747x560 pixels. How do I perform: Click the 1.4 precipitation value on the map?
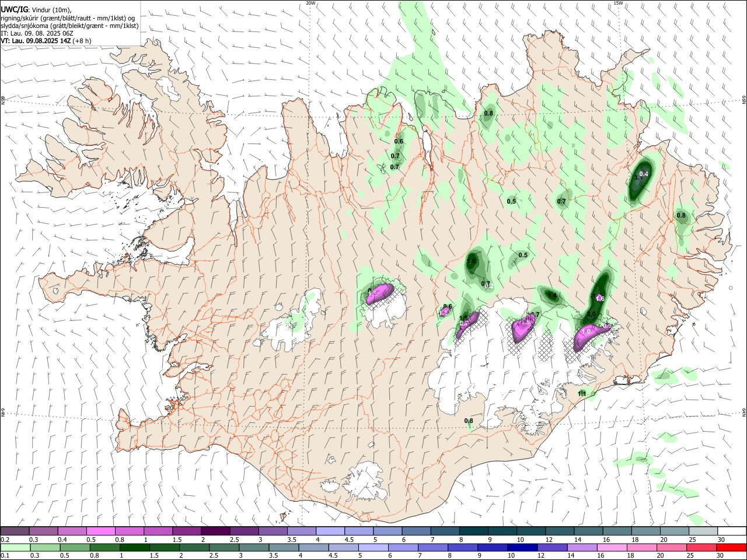[x=552, y=296]
